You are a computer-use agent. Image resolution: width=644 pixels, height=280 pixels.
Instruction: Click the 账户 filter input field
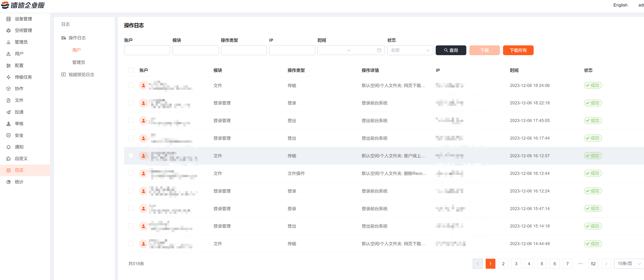coord(147,50)
